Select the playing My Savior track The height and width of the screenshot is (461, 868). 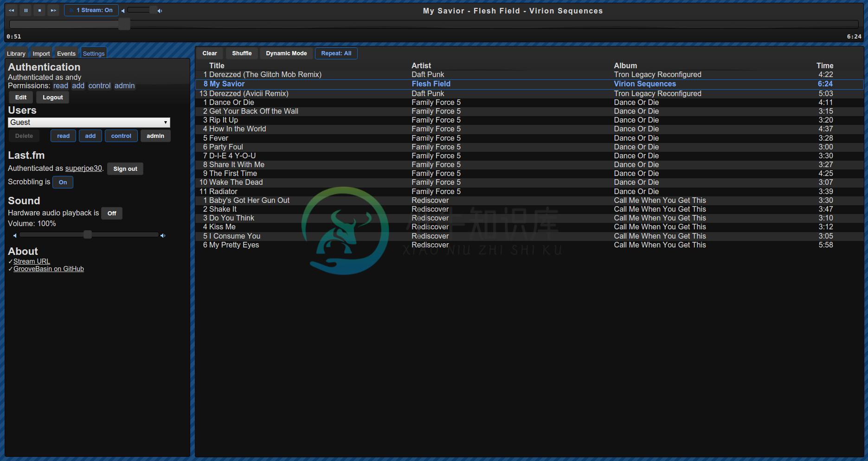click(529, 84)
